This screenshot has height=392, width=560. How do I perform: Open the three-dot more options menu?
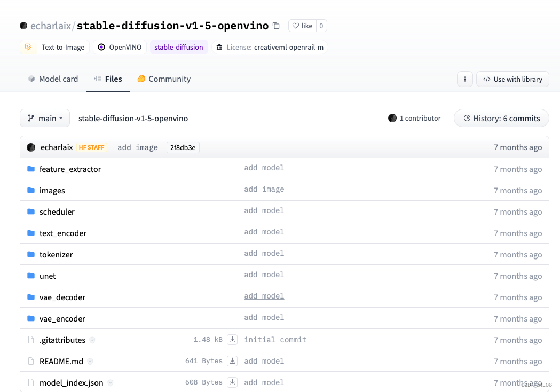(x=464, y=79)
